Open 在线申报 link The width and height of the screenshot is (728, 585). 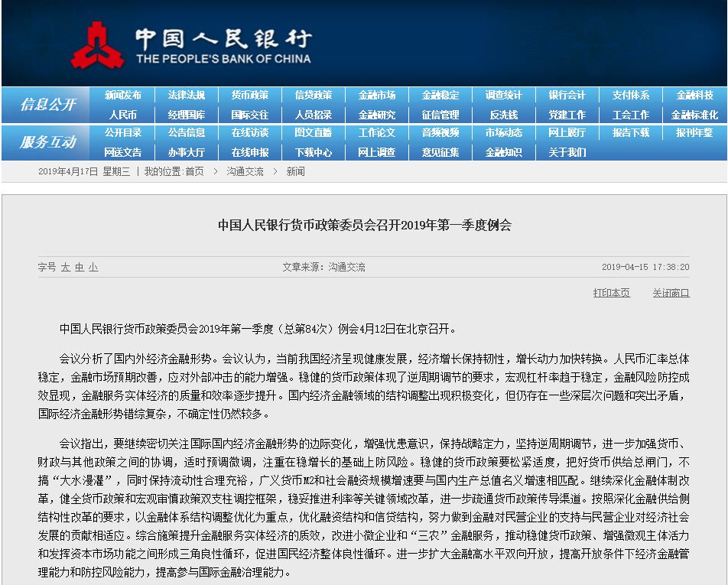pos(250,152)
